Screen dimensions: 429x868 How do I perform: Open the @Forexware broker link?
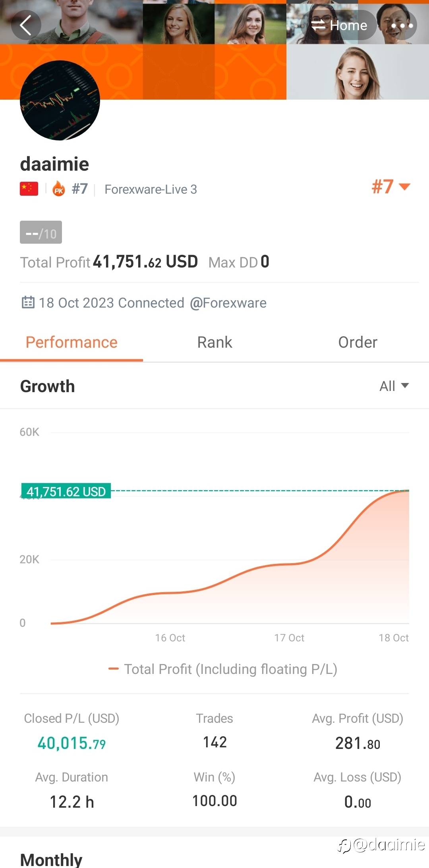coord(228,303)
